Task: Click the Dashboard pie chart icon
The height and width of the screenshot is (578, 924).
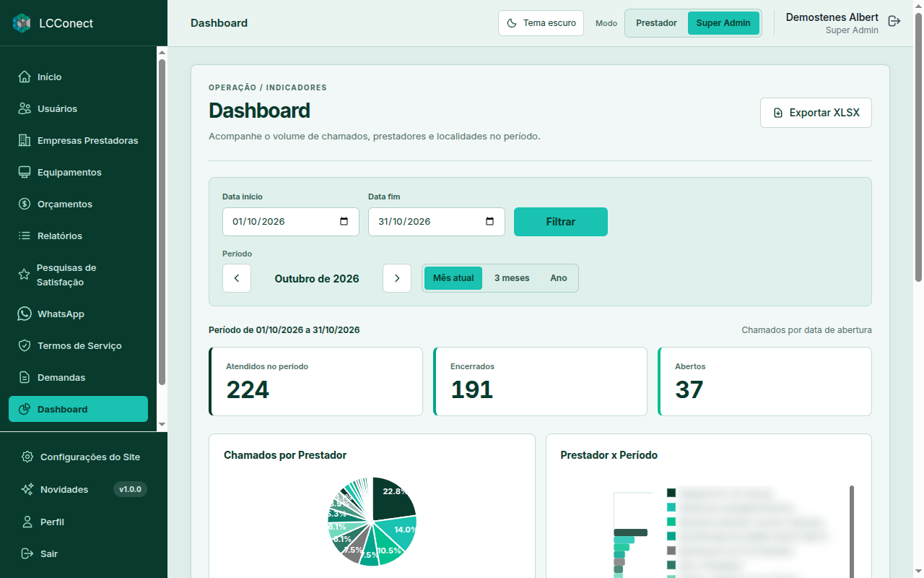Action: coord(25,409)
